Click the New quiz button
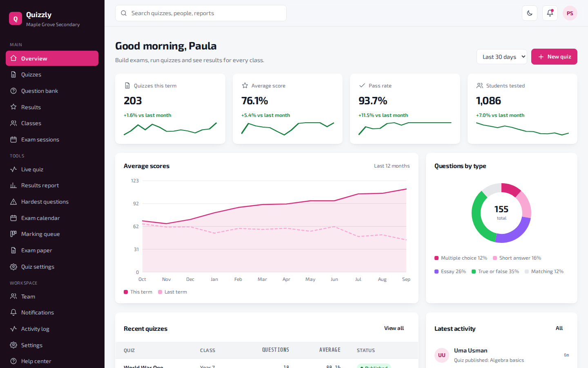This screenshot has height=368, width=588. coord(554,57)
